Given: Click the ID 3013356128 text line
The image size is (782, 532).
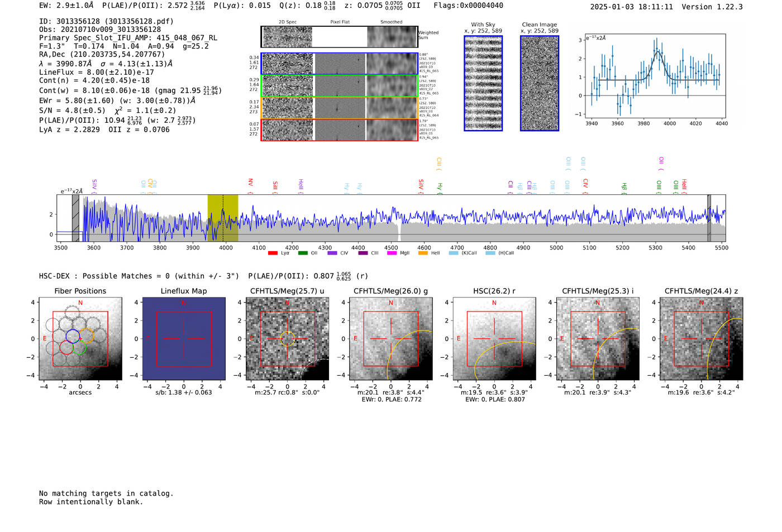Looking at the screenshot, I should [x=106, y=21].
